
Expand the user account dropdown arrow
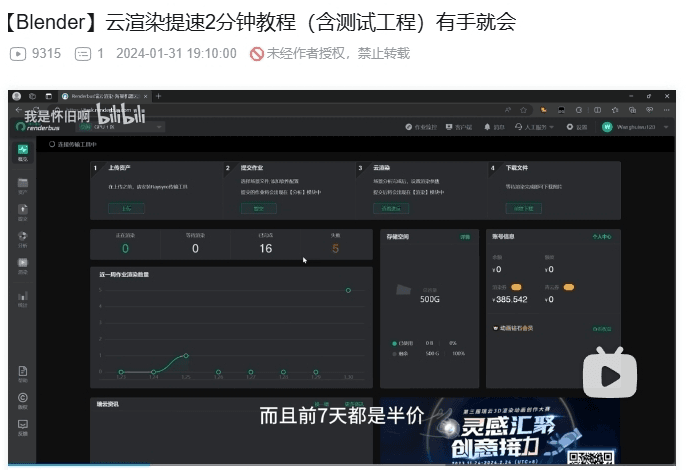[x=666, y=127]
